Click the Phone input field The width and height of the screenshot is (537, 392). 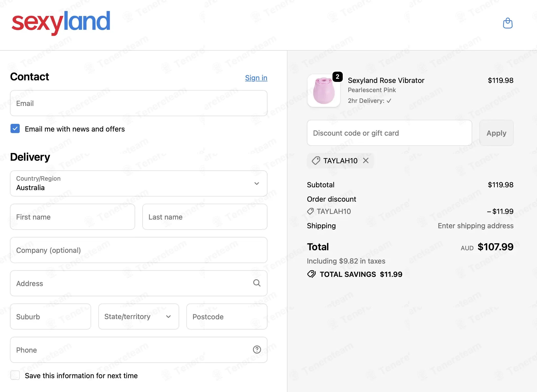coord(139,350)
